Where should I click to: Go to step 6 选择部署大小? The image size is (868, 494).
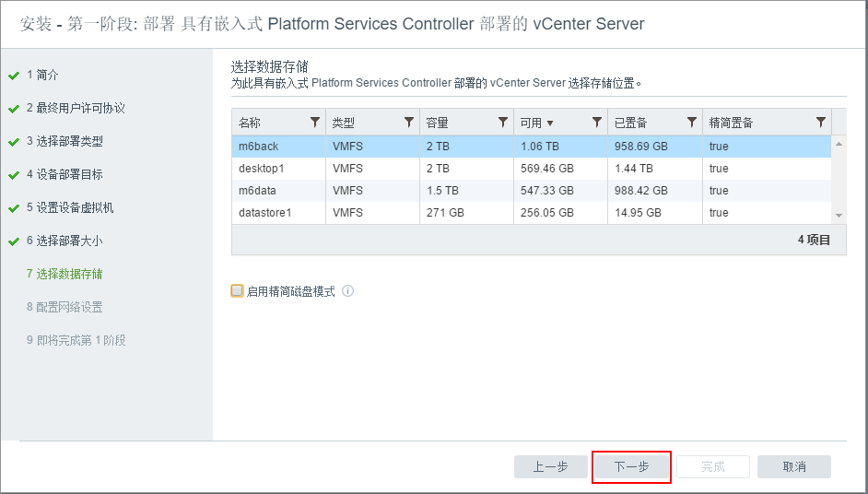click(65, 241)
